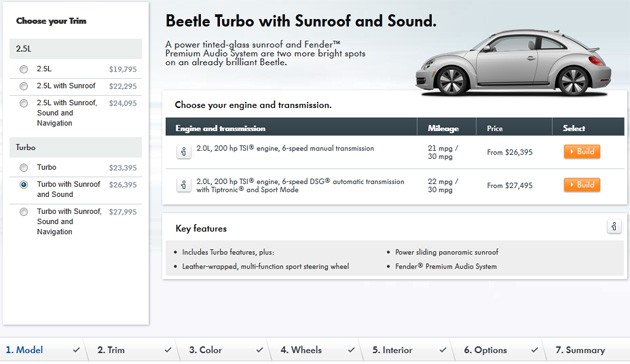Select the 2.5L with Sunroof radio button
This screenshot has width=630, height=364.
coord(24,86)
